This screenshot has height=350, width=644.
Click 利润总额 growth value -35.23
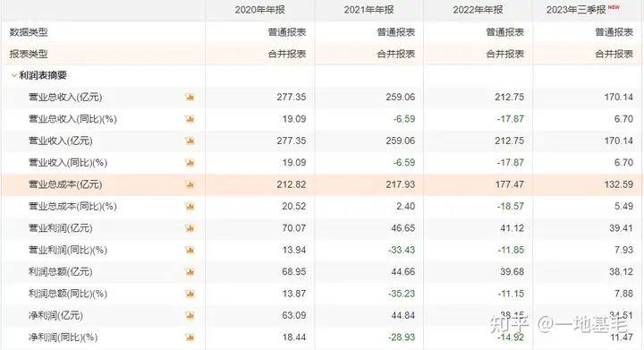point(402,294)
